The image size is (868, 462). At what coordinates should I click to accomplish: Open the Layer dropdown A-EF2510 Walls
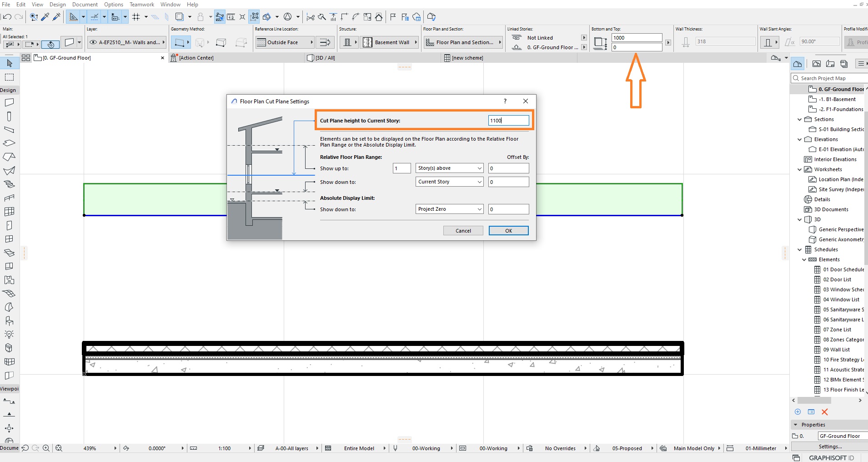126,42
